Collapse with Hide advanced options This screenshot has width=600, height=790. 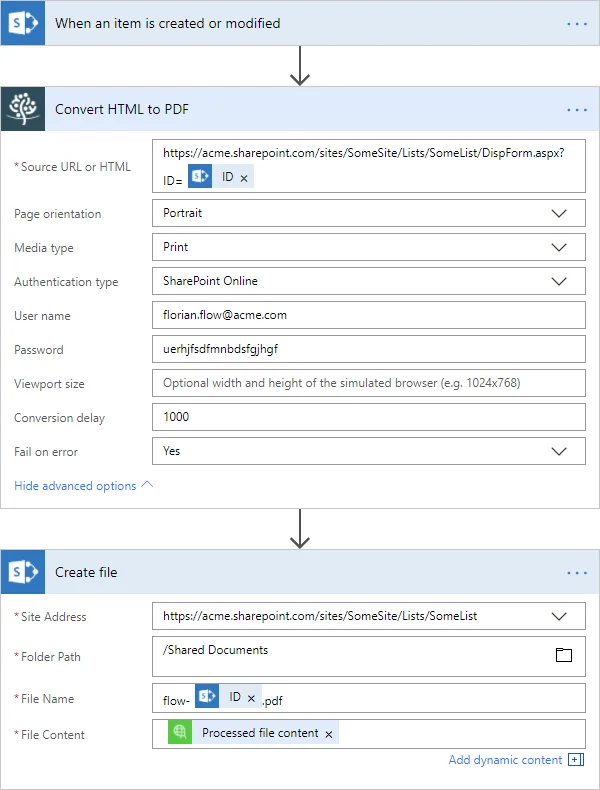click(x=84, y=486)
